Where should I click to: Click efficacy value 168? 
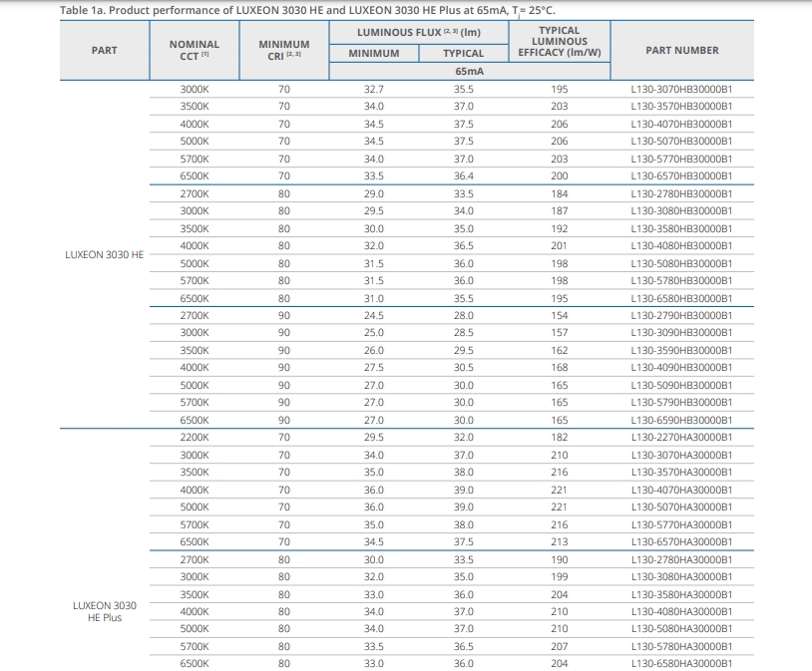(x=560, y=367)
